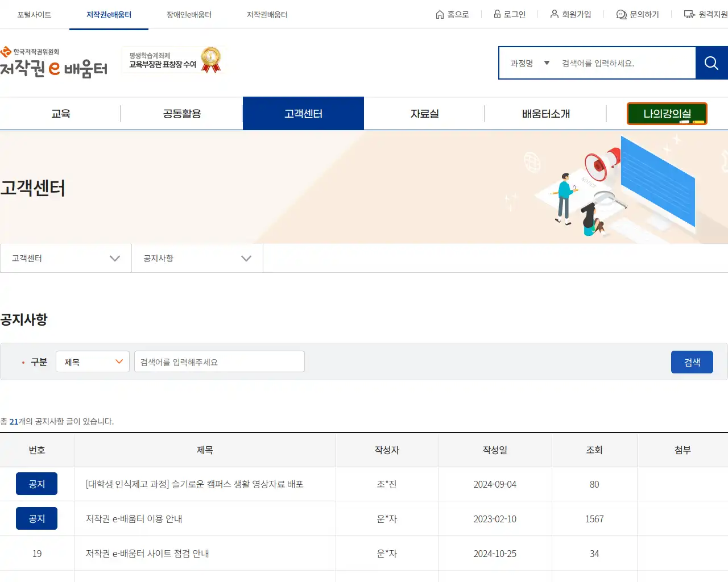The width and height of the screenshot is (728, 582).
Task: Click the home icon next to 홈으로
Action: (x=440, y=15)
